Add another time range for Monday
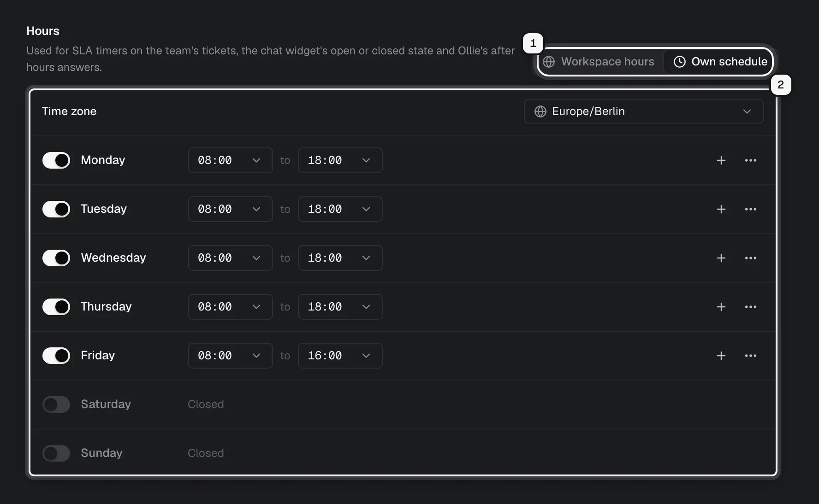The height and width of the screenshot is (504, 819). coord(721,160)
